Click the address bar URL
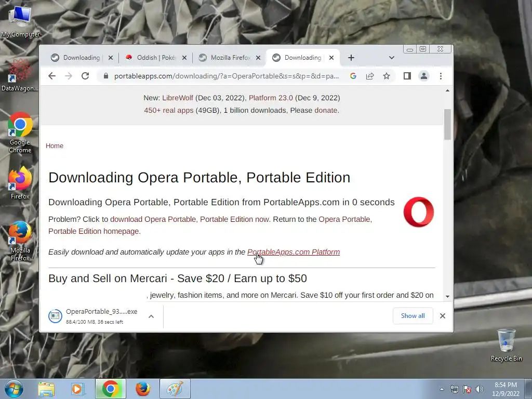 coord(227,76)
